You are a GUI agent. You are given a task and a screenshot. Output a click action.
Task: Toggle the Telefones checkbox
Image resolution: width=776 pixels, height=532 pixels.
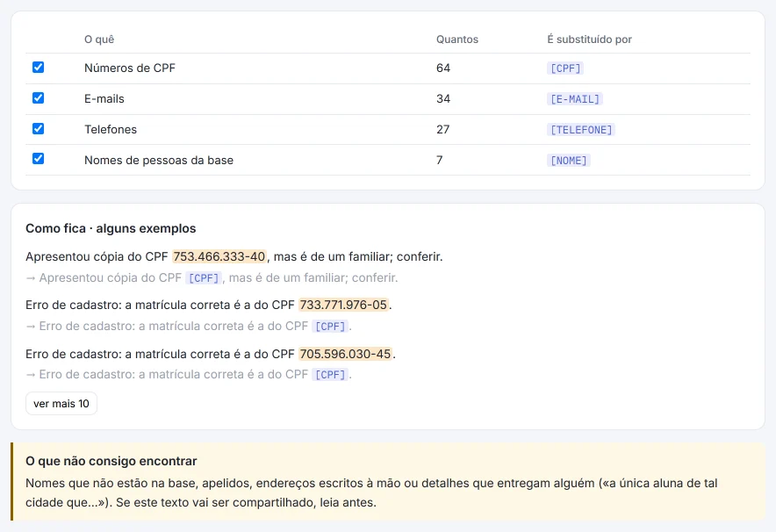tap(38, 129)
